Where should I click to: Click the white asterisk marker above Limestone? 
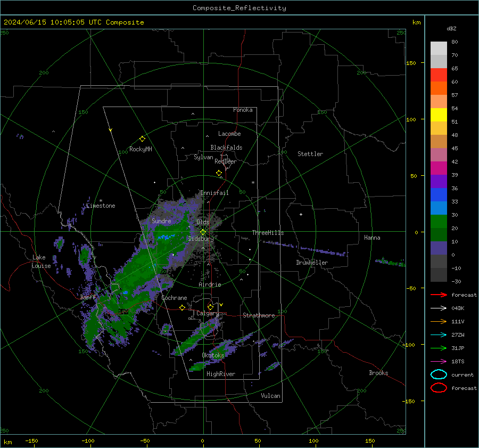point(101,201)
